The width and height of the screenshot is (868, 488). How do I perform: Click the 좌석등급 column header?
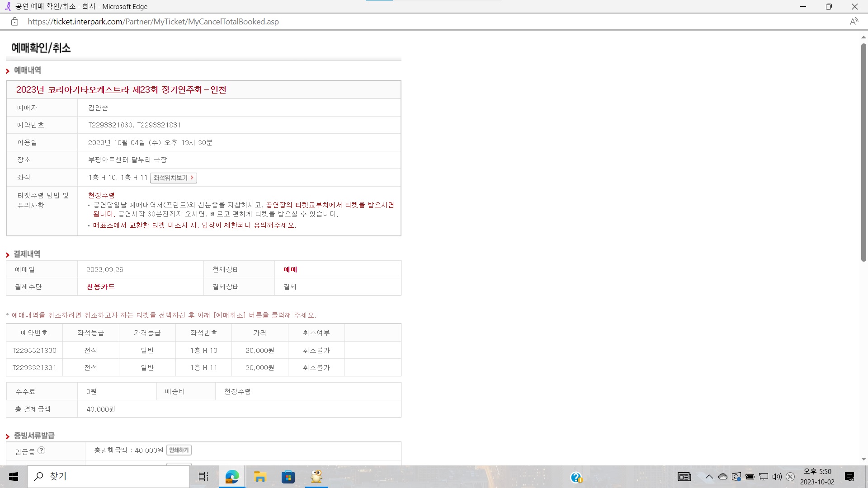[90, 333]
